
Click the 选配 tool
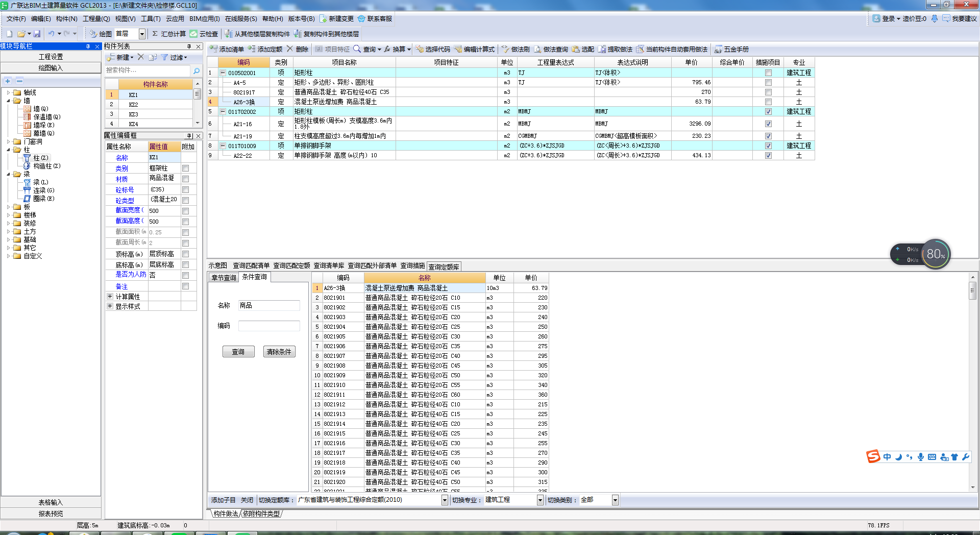click(583, 49)
